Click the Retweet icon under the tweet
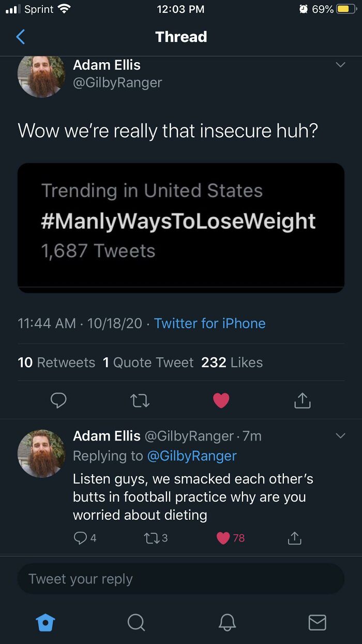Image resolution: width=362 pixels, height=644 pixels. point(140,400)
